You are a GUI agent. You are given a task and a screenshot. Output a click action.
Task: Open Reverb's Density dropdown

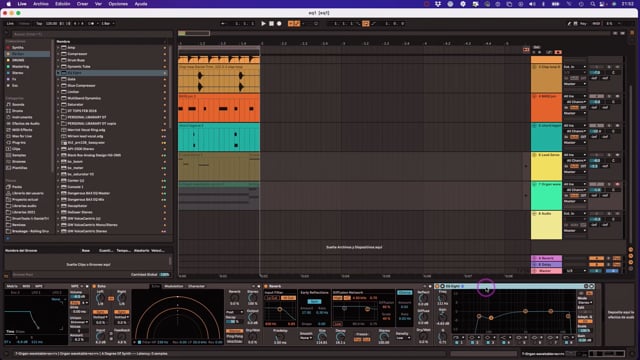pos(403,338)
